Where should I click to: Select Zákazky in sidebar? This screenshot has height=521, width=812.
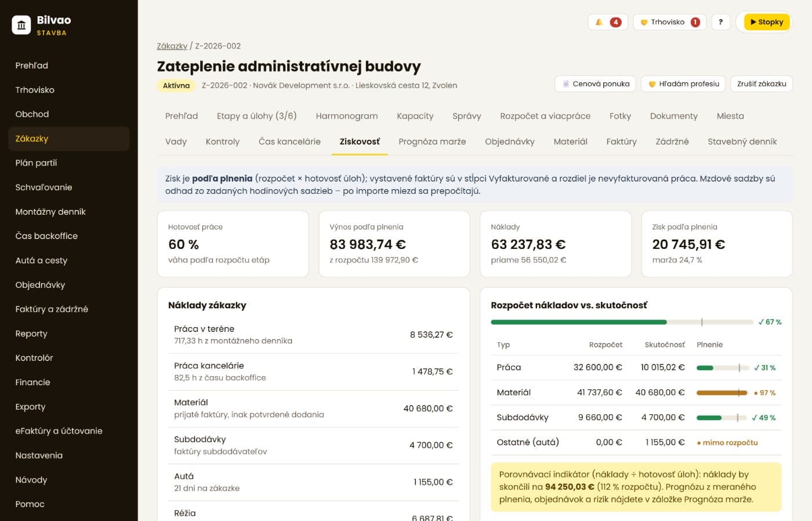pyautogui.click(x=68, y=139)
